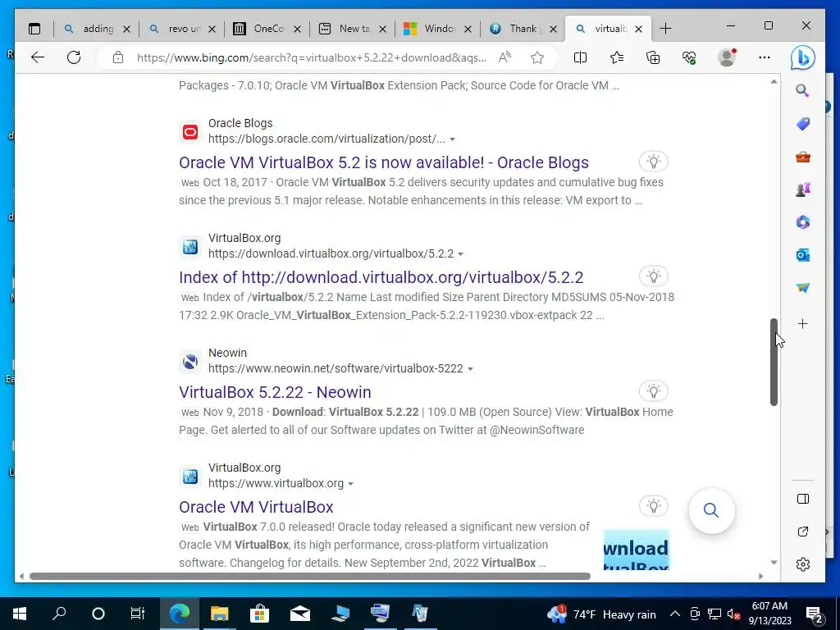Viewport: 840px width, 630px height.
Task: Open Microsoft Store from the taskbar
Action: (x=259, y=614)
